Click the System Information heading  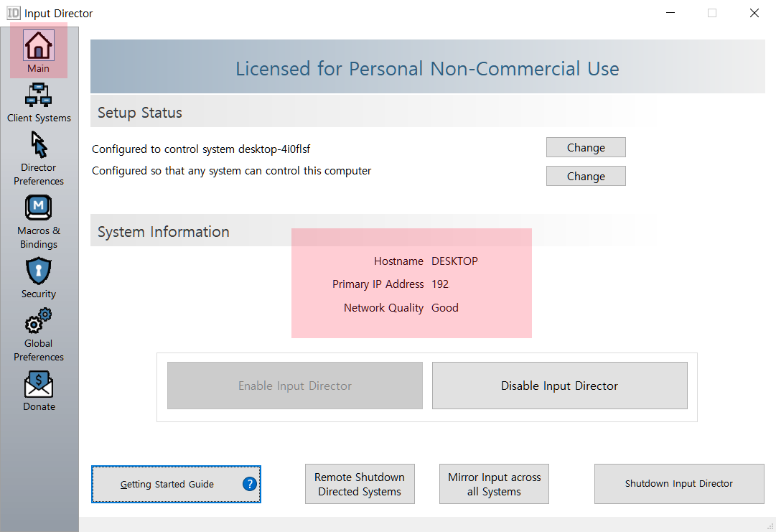click(164, 232)
